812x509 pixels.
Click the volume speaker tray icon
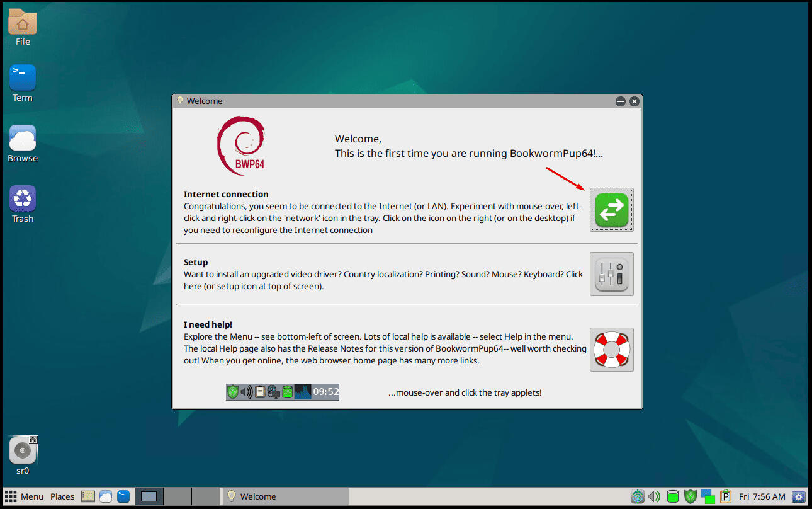click(655, 496)
